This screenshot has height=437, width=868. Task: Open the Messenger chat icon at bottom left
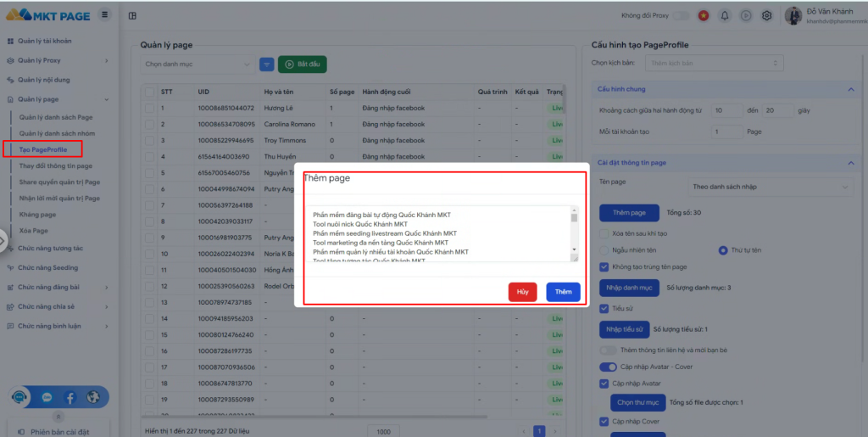pyautogui.click(x=47, y=397)
